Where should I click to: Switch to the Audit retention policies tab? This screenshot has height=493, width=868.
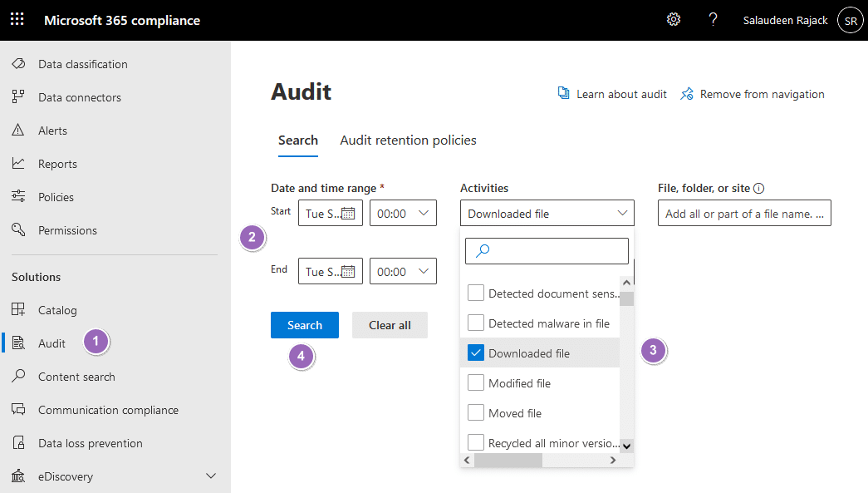408,140
